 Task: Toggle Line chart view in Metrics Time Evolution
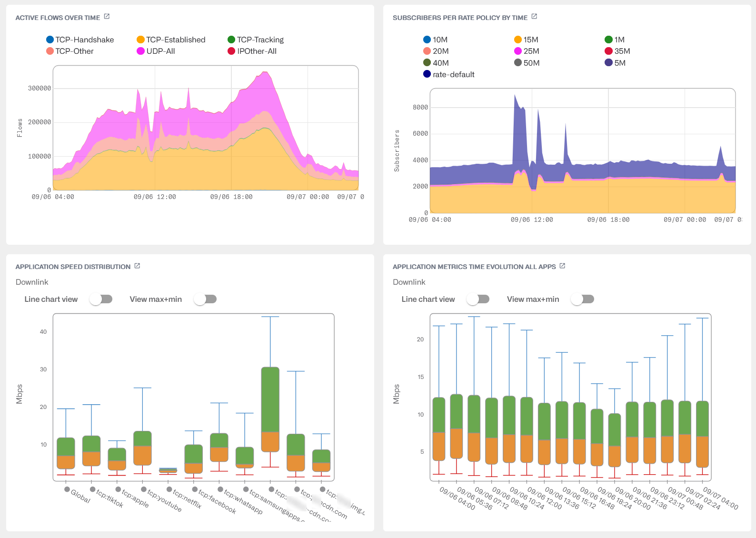[x=478, y=299]
